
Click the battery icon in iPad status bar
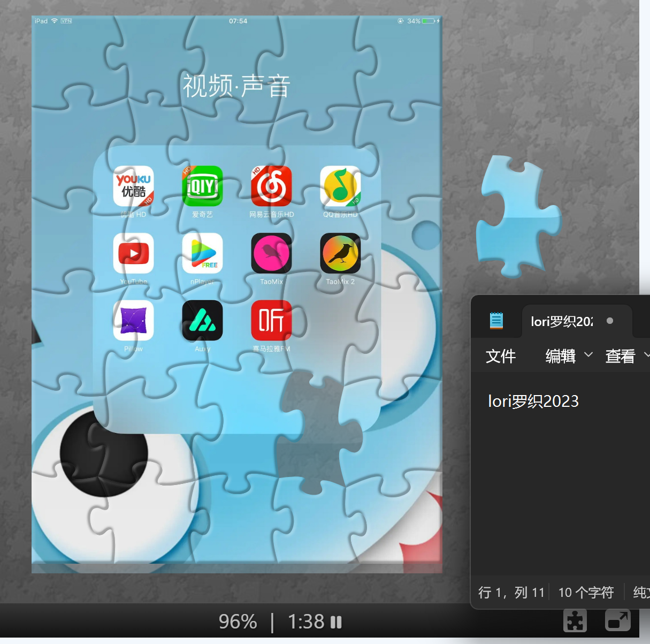[429, 21]
